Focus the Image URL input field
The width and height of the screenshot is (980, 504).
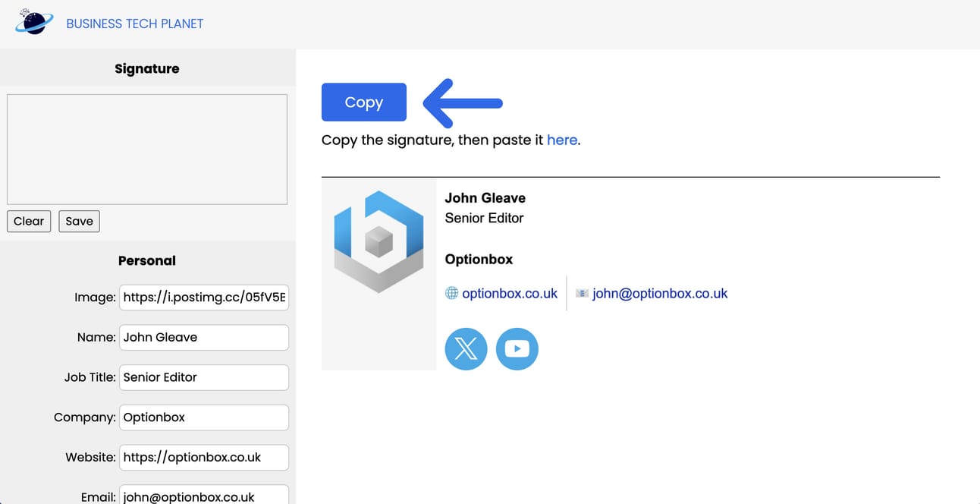point(204,298)
